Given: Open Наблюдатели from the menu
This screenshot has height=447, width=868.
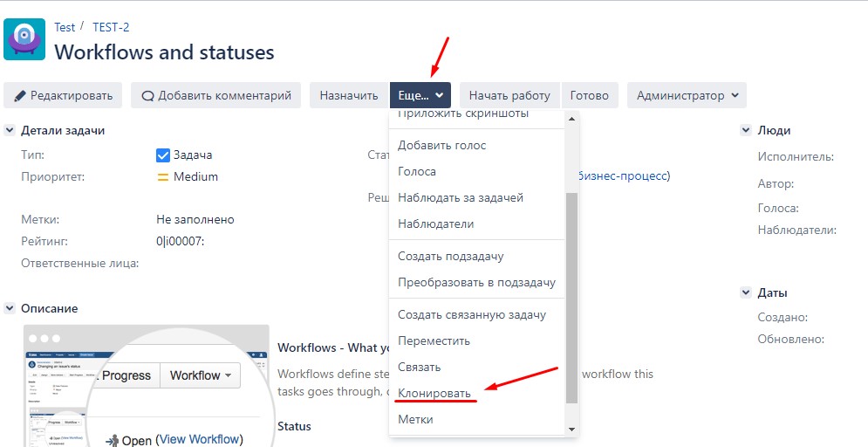Looking at the screenshot, I should coord(476,223).
